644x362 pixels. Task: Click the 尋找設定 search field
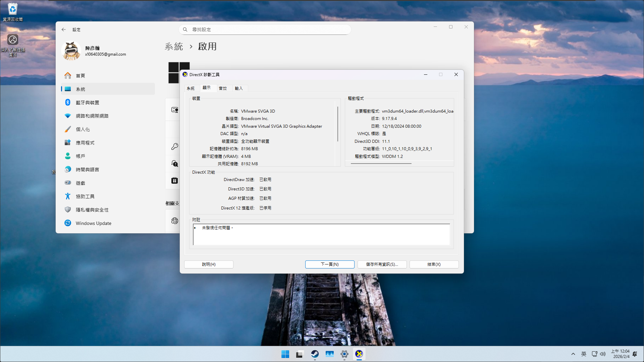click(265, 29)
